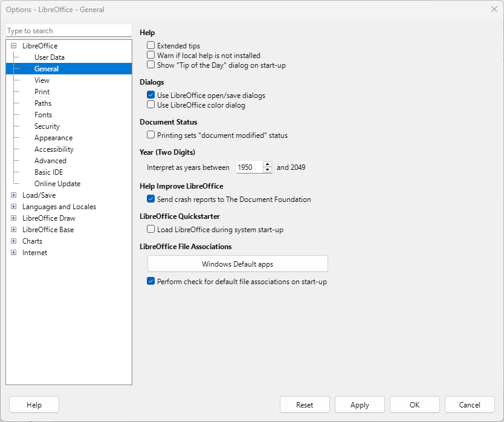Select the LibreOffice Base category label
504x422 pixels.
48,230
